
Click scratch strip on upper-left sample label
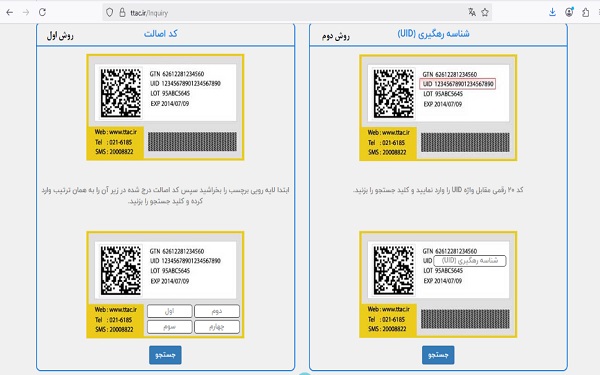coord(192,142)
